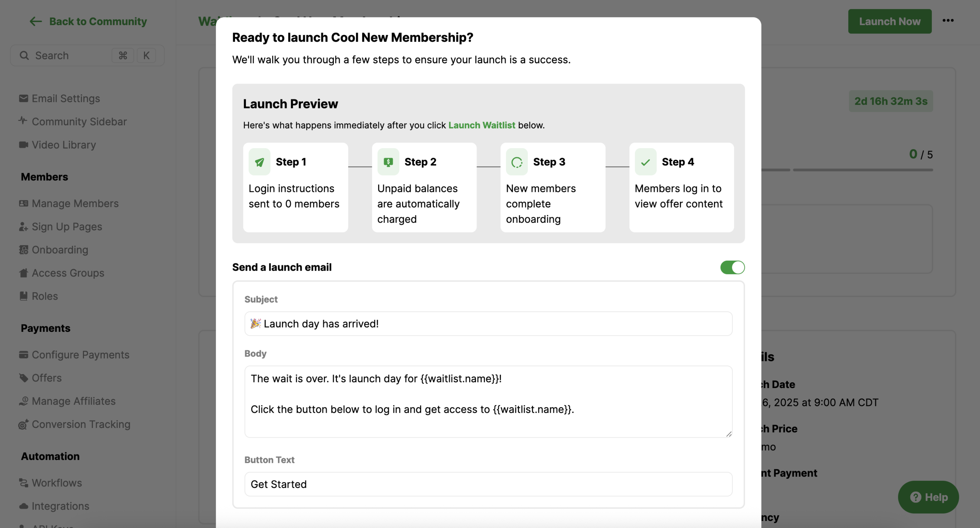
Task: Click the checkmark icon in Step 4
Action: tap(645, 162)
